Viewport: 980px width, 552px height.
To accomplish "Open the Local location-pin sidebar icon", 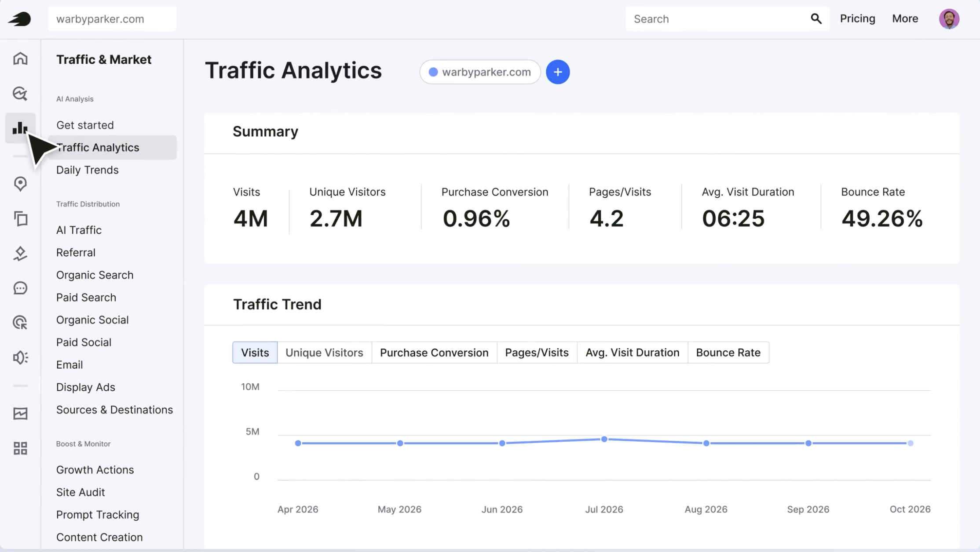I will coord(20,184).
